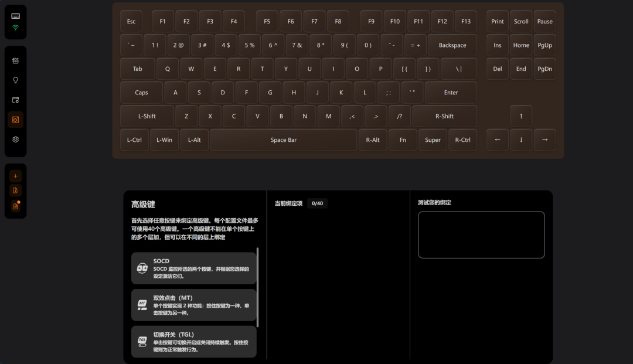Click the TGL icon in the list
Viewport: 633px width, 364px height.
(142, 341)
